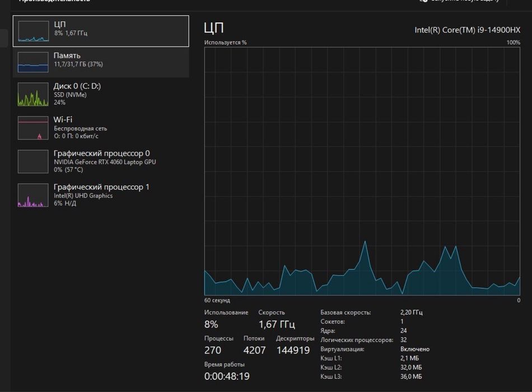Screen dimensions: 532x392
Task: Click the 11,7/31,7 ГБ (37%) memory text
Action: tap(78, 64)
